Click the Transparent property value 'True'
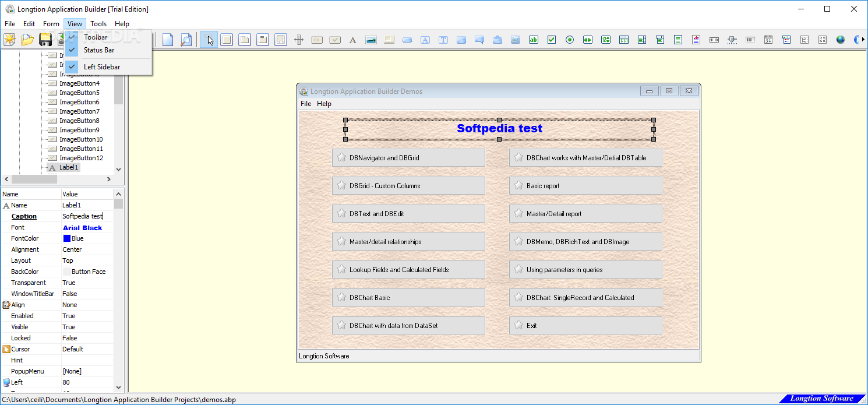868x405 pixels. click(69, 283)
